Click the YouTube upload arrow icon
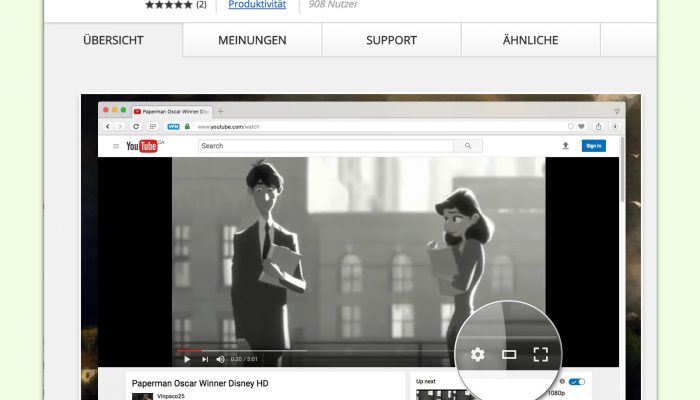Image resolution: width=700 pixels, height=400 pixels. [566, 146]
